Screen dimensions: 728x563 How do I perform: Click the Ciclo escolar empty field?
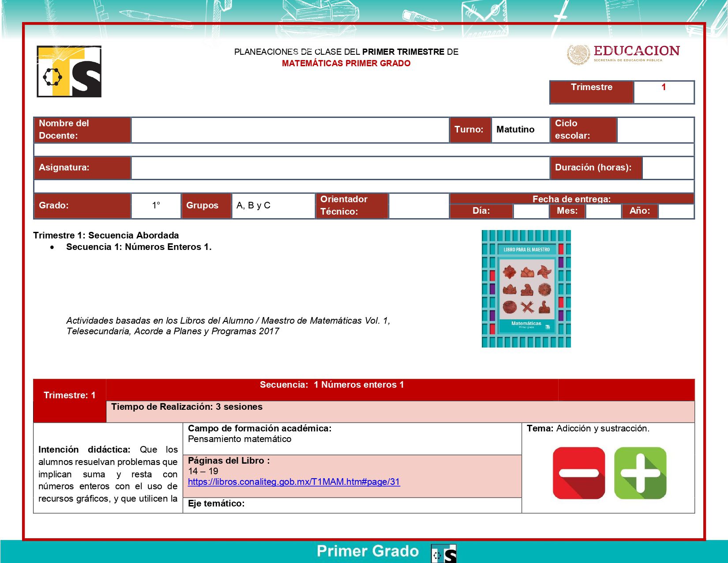[655, 130]
